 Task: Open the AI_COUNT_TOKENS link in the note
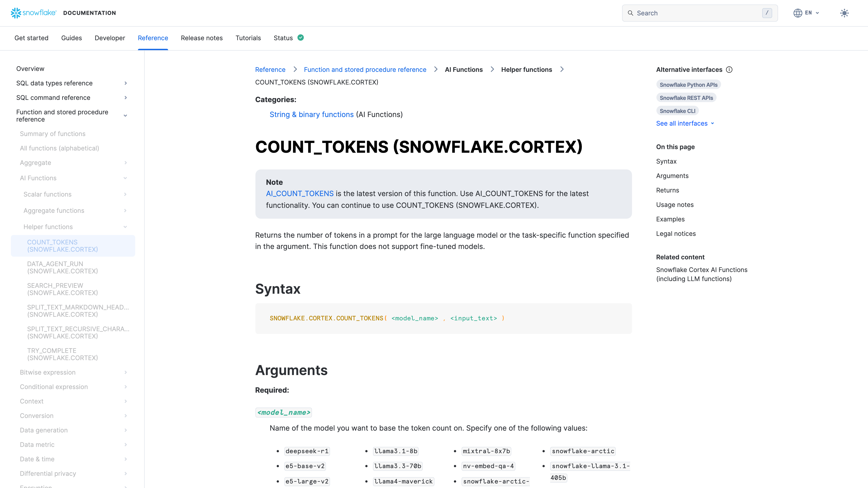pos(300,194)
